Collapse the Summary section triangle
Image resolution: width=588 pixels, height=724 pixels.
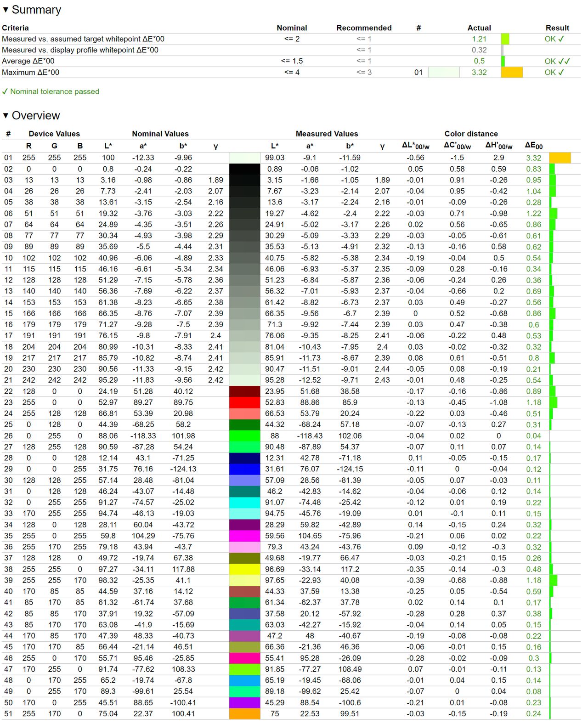6,10
